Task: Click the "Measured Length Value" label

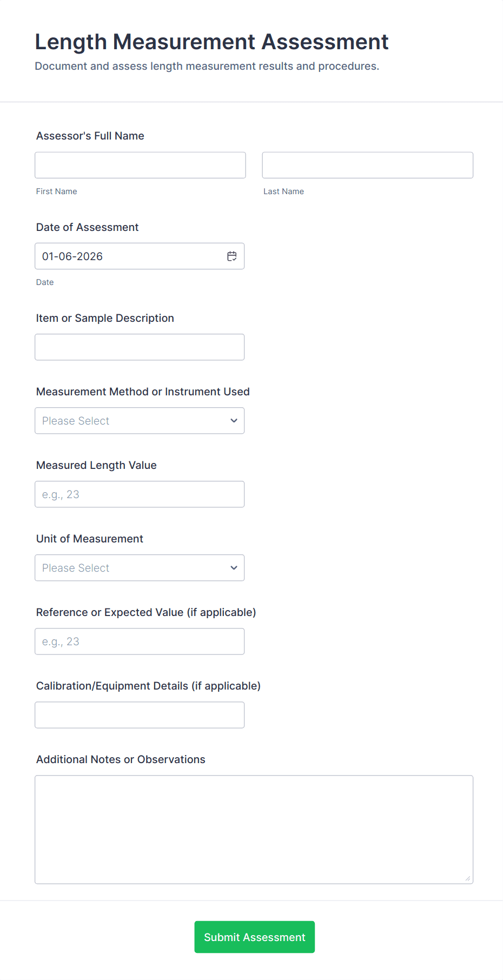Action: (x=96, y=465)
